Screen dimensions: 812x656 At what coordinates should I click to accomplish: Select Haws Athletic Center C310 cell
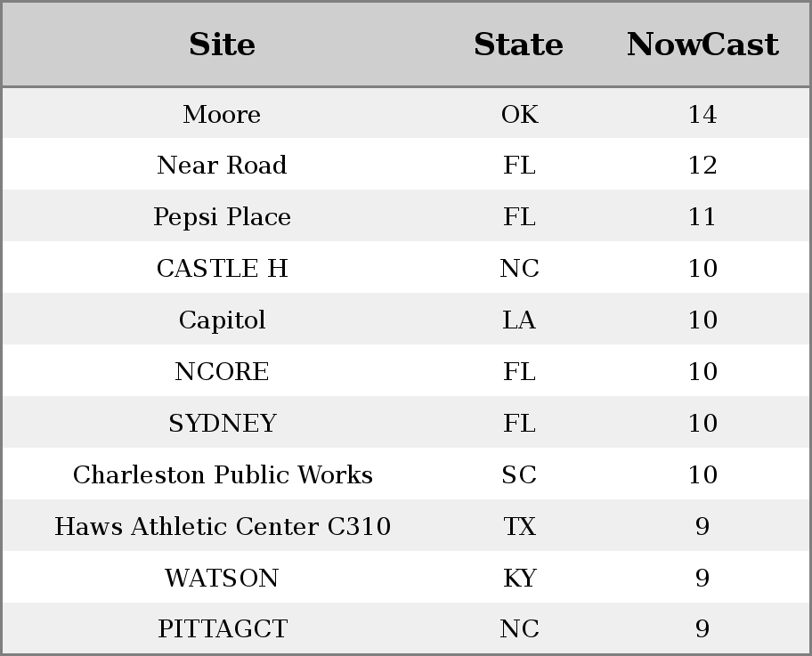[x=223, y=526]
